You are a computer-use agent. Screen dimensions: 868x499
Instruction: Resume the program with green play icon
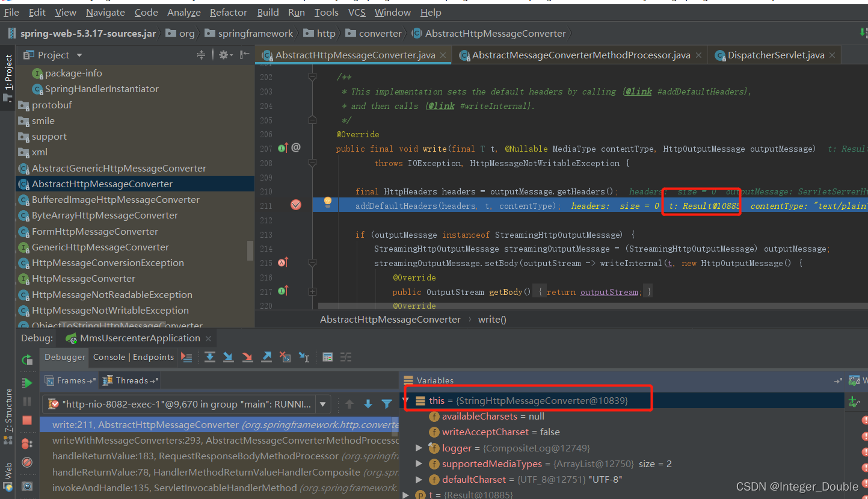click(x=27, y=383)
